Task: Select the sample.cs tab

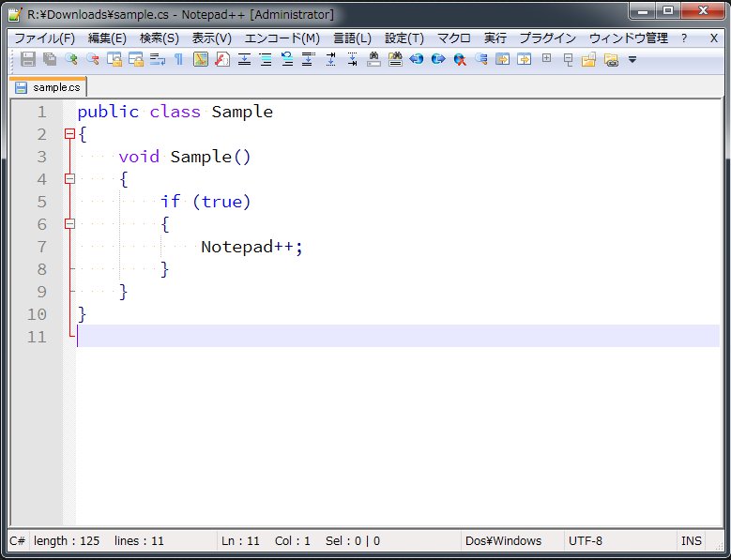Action: coord(48,87)
